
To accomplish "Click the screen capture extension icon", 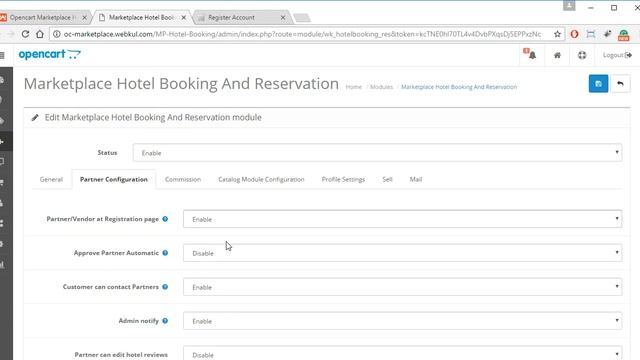I will coord(591,34).
